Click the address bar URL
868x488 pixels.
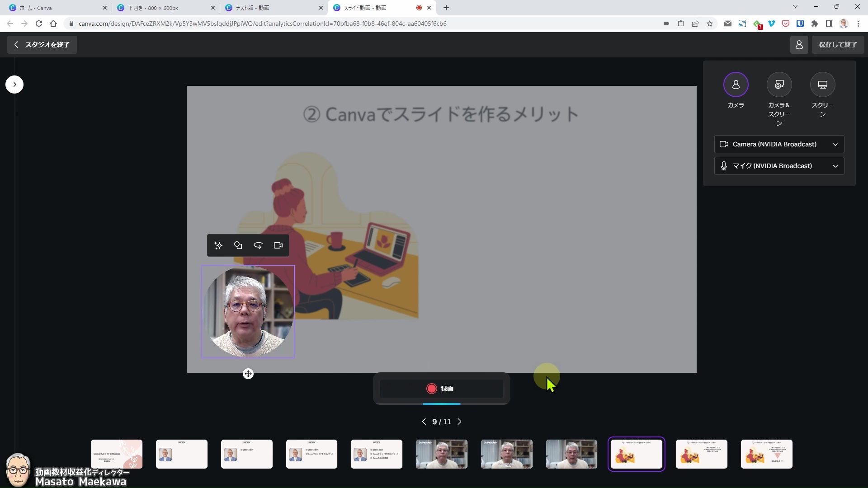tap(262, 23)
